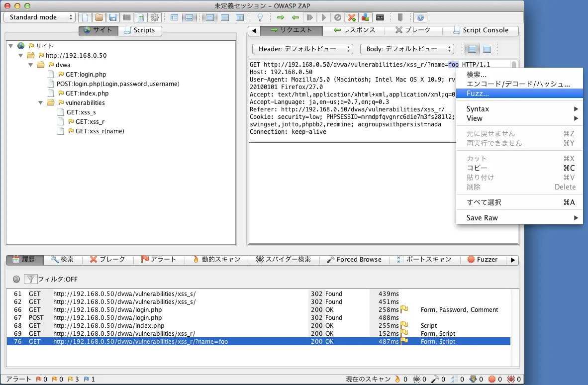Switch to the Fuzzer tab
Viewport: 588px width, 385px height.
[482, 259]
